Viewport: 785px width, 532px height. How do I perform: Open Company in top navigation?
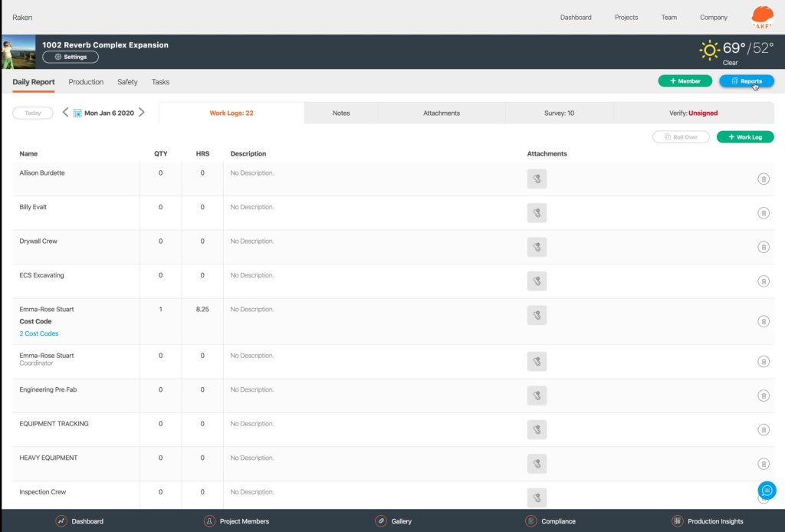[714, 18]
